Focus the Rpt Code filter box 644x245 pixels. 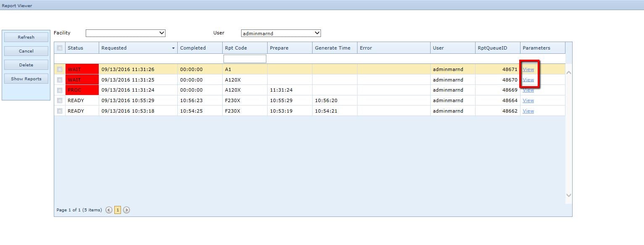tap(244, 59)
